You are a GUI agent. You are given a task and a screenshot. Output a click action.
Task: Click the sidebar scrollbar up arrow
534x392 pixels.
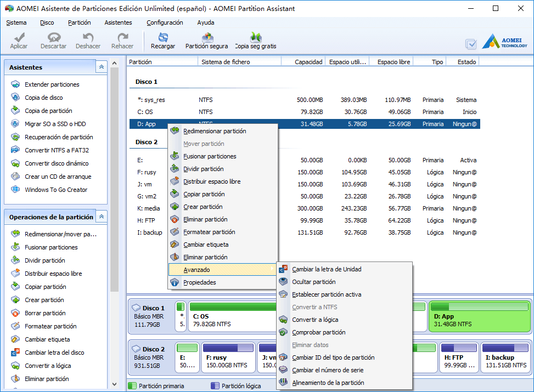[114, 63]
